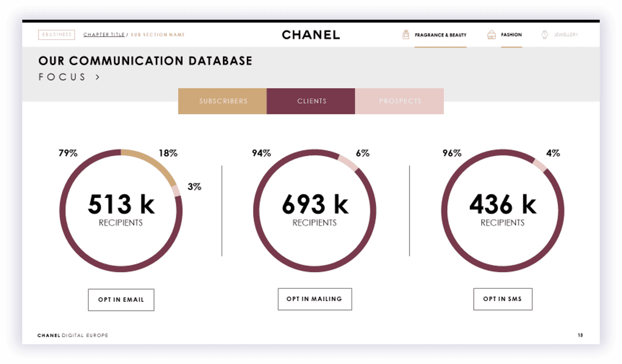
Task: Click the Opt In Mailing button
Action: tap(314, 299)
